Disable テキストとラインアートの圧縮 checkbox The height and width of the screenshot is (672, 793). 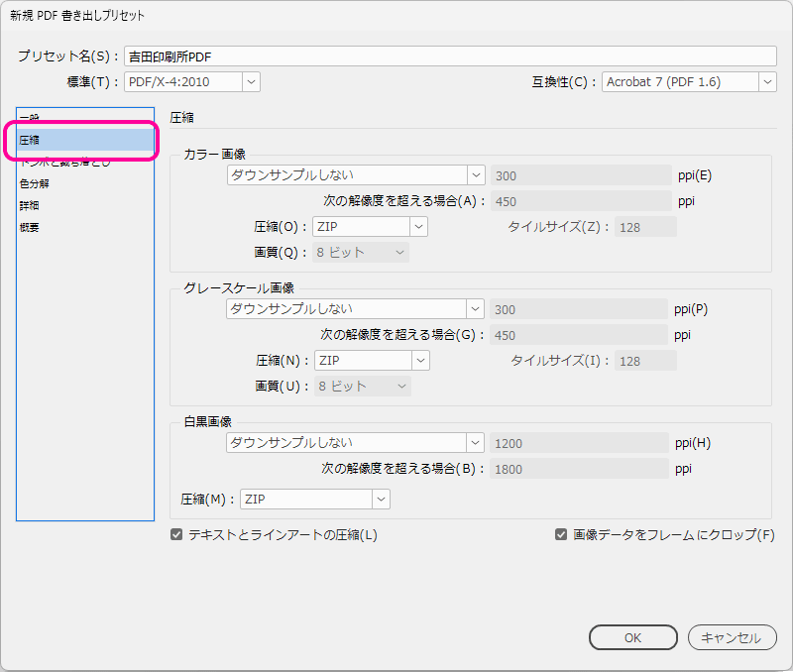pos(175,534)
